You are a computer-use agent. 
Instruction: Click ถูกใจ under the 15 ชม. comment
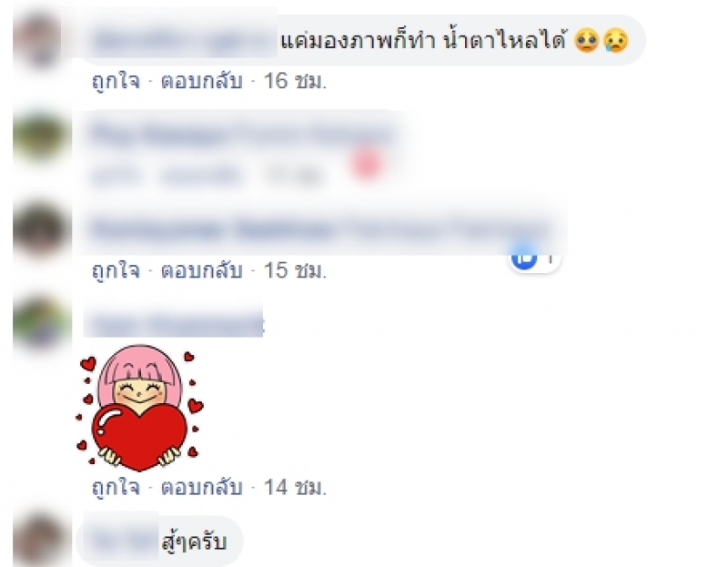[116, 270]
